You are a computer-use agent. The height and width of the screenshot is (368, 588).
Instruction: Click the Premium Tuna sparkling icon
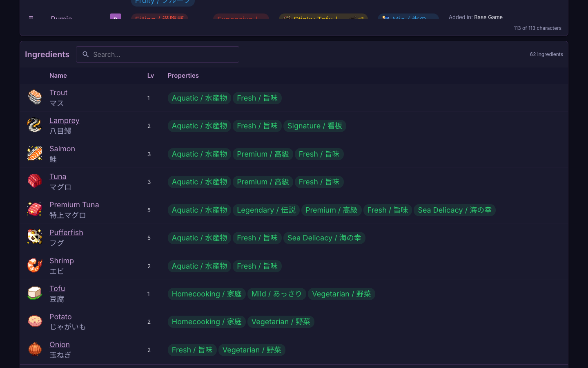pyautogui.click(x=35, y=210)
